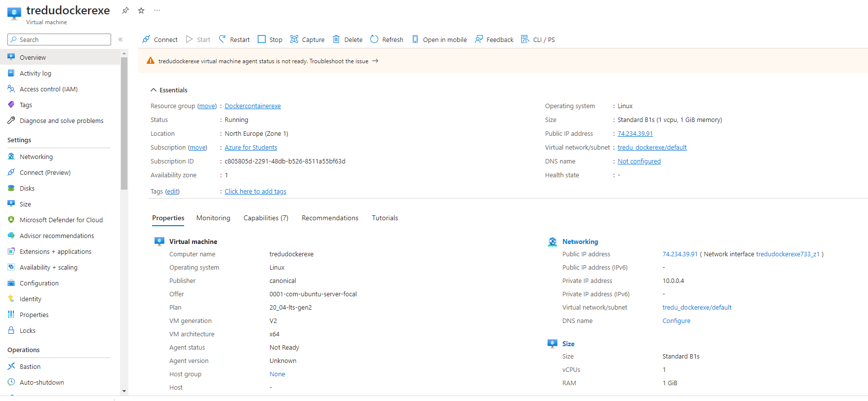
Task: Pin the tredudockerexe resource with the pin icon
Action: [125, 10]
